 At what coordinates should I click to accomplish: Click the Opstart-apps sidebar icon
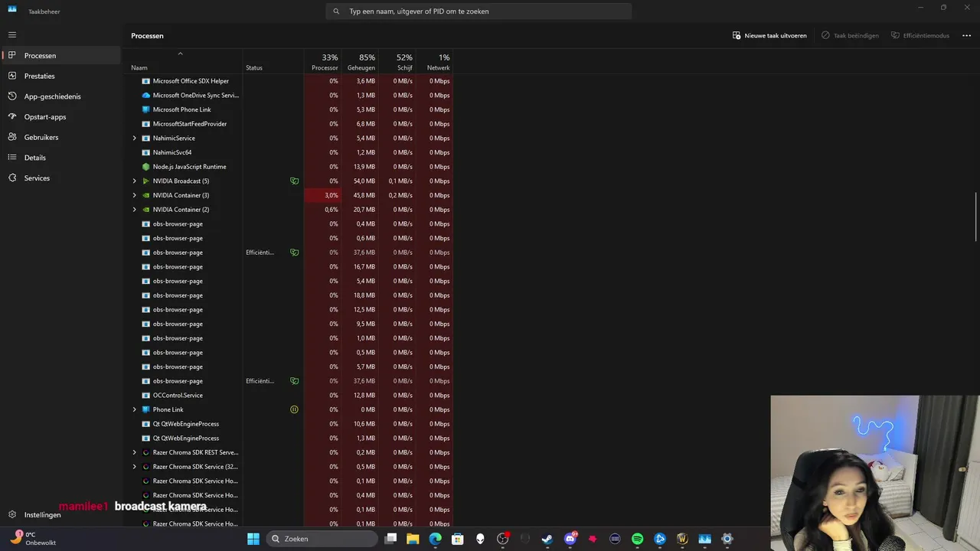coord(12,117)
